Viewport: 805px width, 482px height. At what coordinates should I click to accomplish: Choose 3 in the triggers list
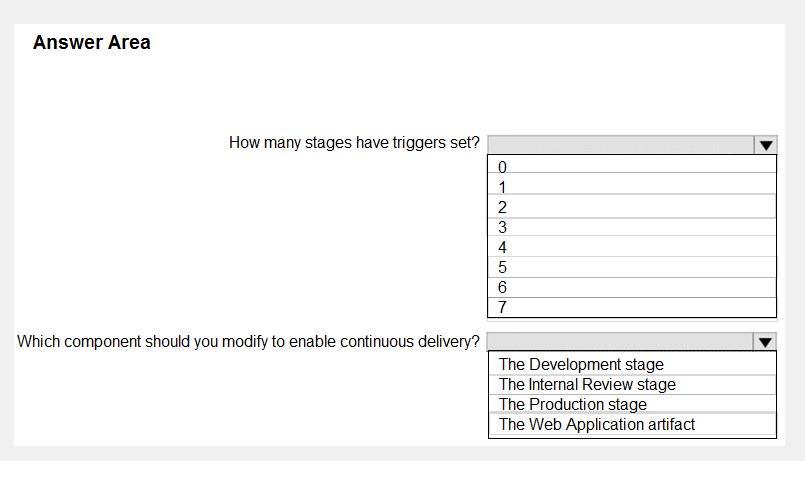pyautogui.click(x=632, y=227)
